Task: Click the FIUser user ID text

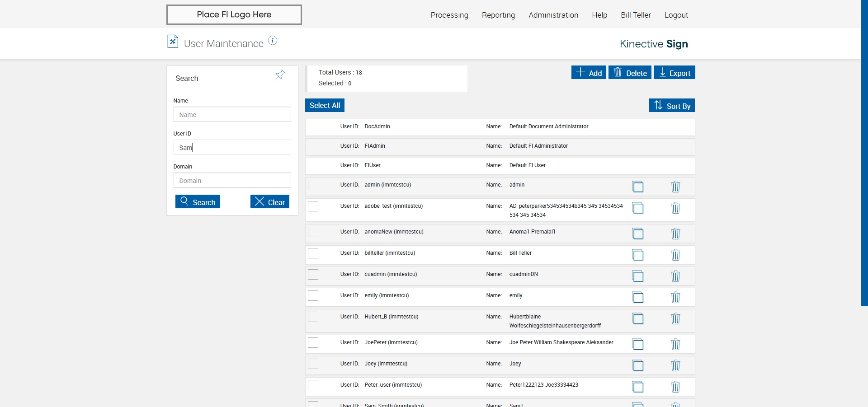Action: coord(373,165)
